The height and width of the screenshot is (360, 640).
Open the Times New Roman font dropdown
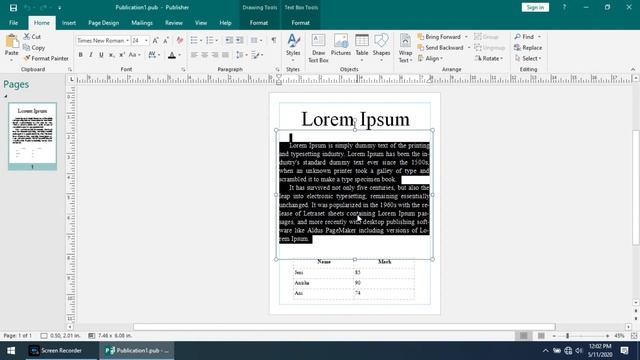127,40
